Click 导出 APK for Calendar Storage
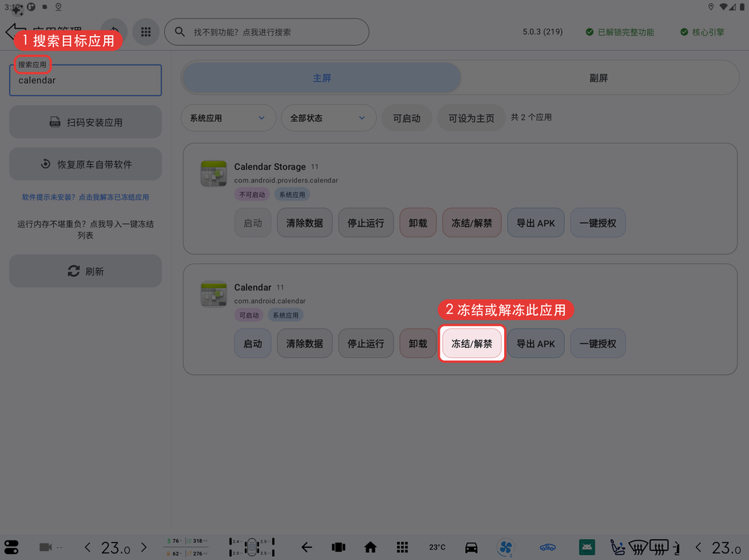This screenshot has width=749, height=560. point(536,223)
